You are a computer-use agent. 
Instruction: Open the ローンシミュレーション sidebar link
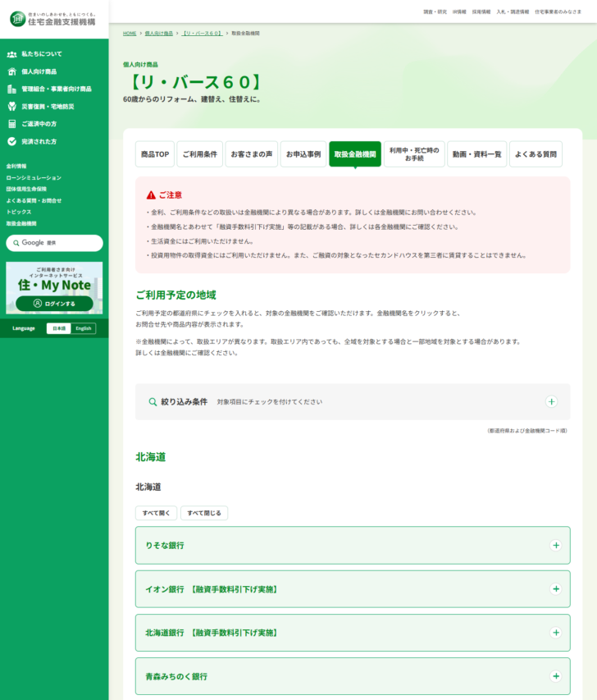pos(34,178)
